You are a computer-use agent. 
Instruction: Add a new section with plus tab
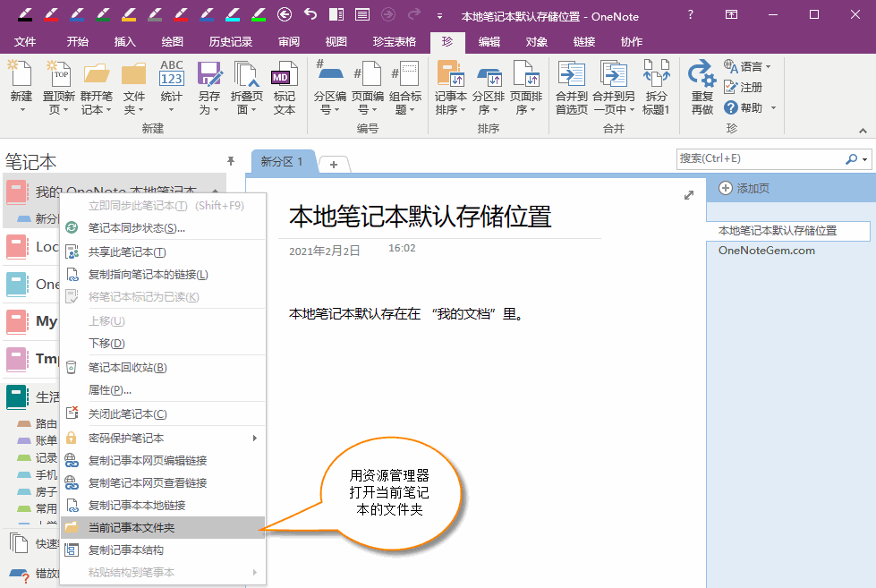pyautogui.click(x=334, y=165)
